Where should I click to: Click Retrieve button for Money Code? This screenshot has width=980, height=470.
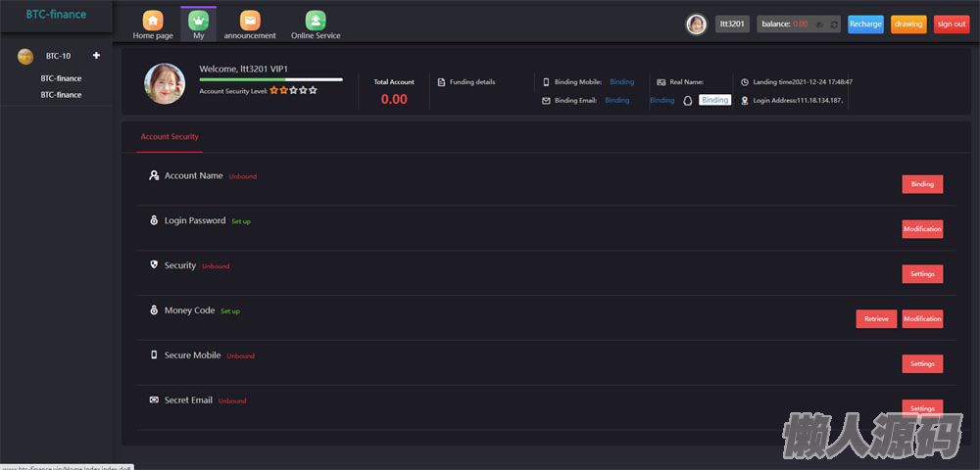click(x=876, y=319)
